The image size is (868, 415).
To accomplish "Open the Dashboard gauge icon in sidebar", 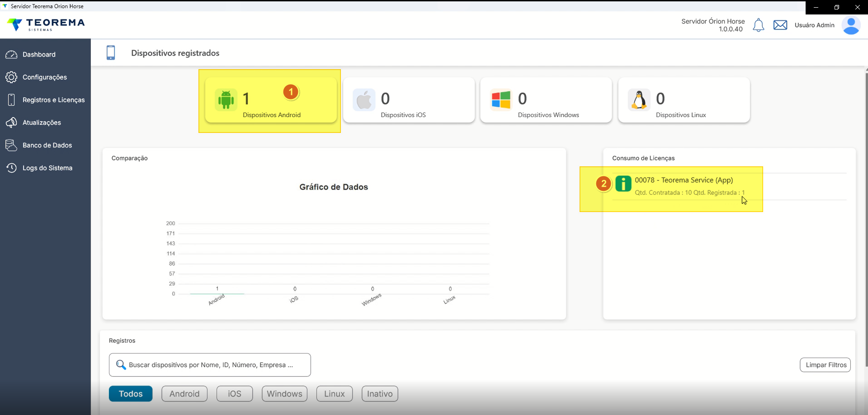I will tap(11, 55).
